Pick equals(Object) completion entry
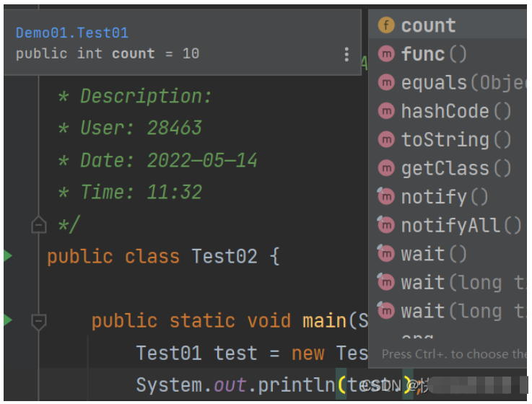Viewport: 532px width, 404px height. [x=448, y=82]
